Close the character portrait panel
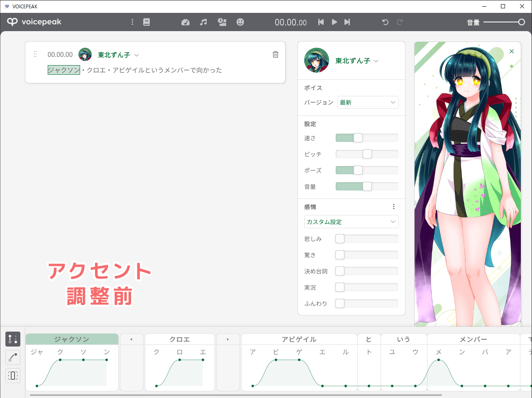 511,51
